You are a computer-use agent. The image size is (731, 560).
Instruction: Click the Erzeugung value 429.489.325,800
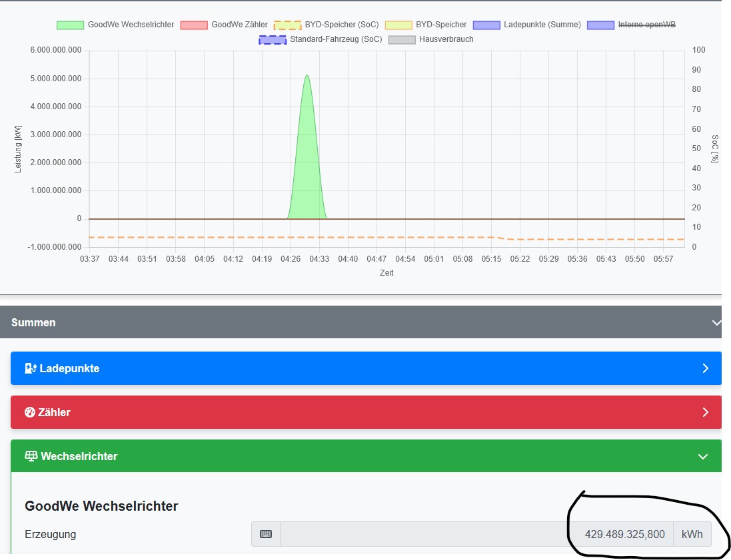click(624, 535)
